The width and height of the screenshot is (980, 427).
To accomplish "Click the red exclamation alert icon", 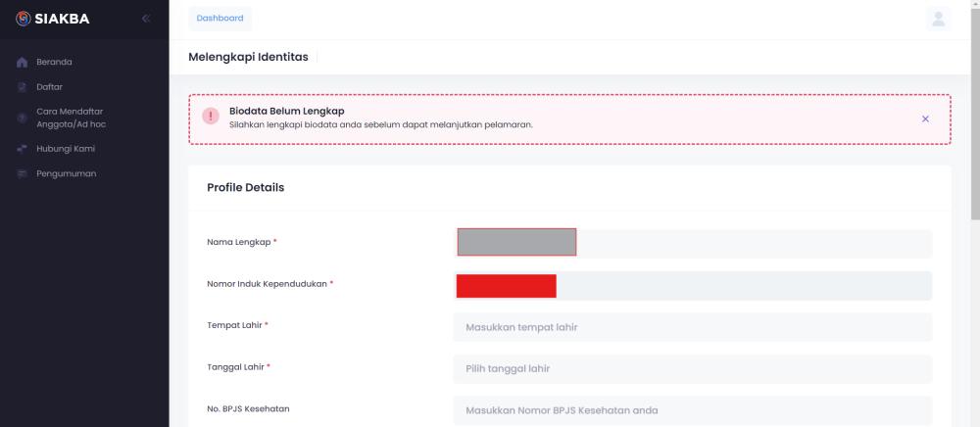I will pos(211,116).
